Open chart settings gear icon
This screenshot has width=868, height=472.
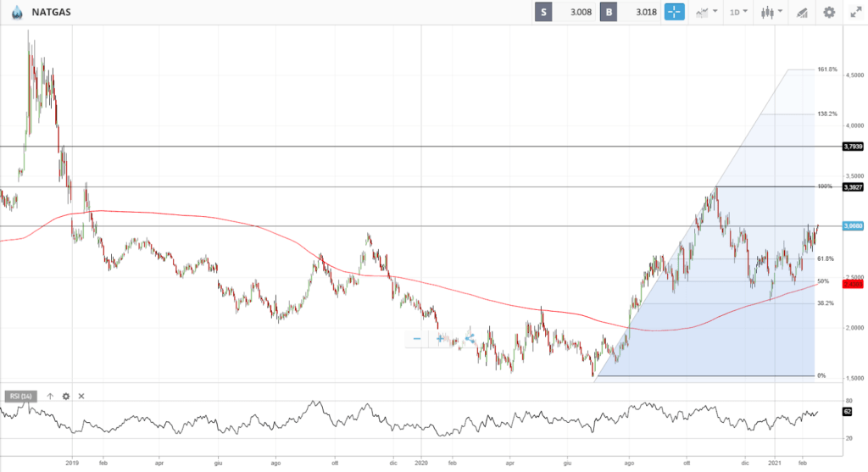coord(829,12)
